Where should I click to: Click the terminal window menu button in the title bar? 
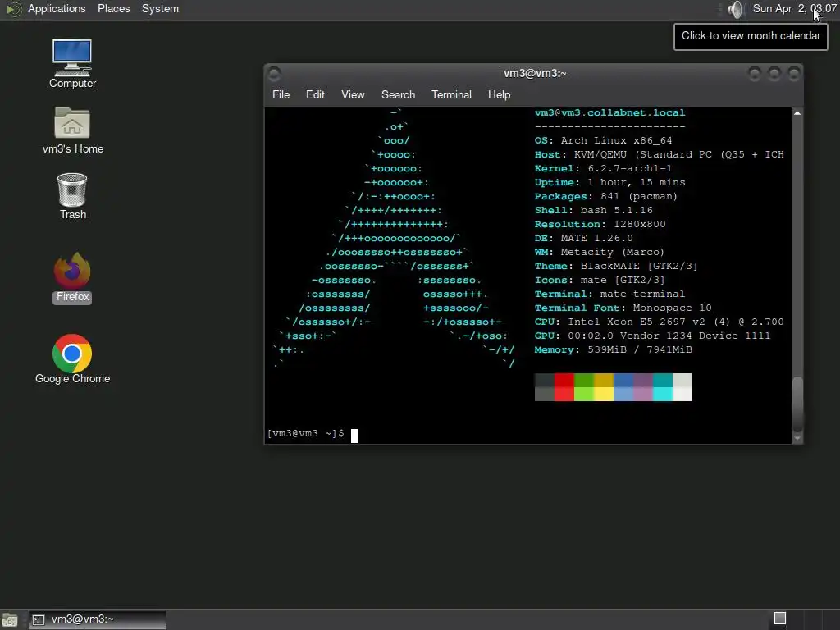coord(274,73)
